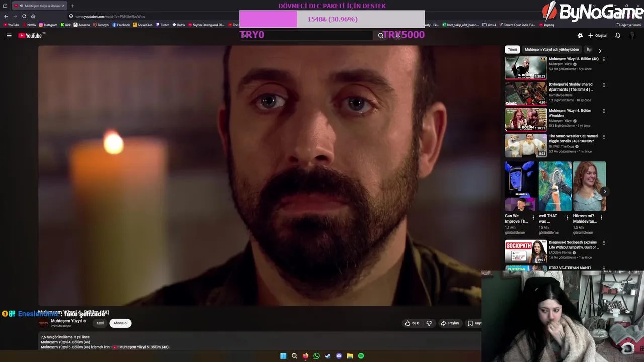Viewport: 644px width, 362px height.
Task: Click the Oluştur create button
Action: tap(597, 36)
